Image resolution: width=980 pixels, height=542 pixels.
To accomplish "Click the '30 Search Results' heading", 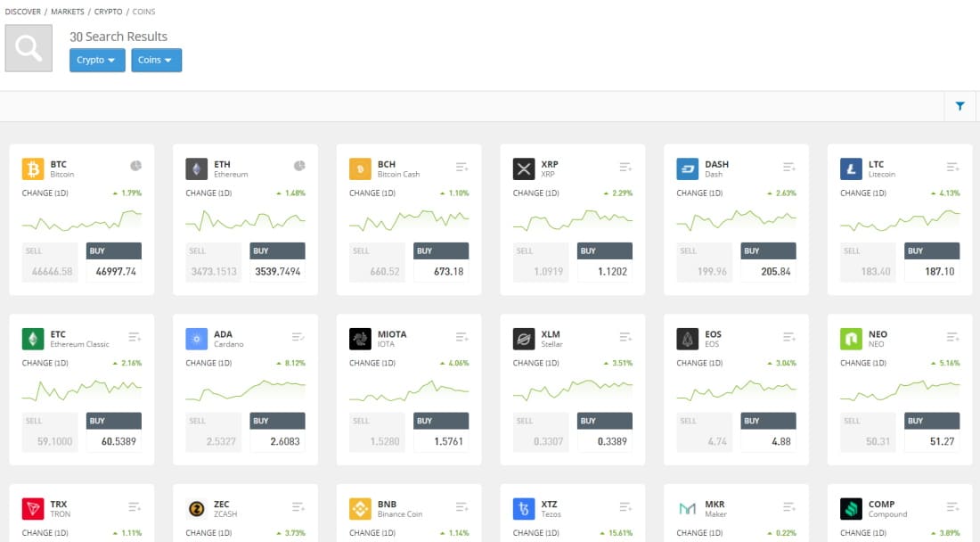I will pos(118,37).
